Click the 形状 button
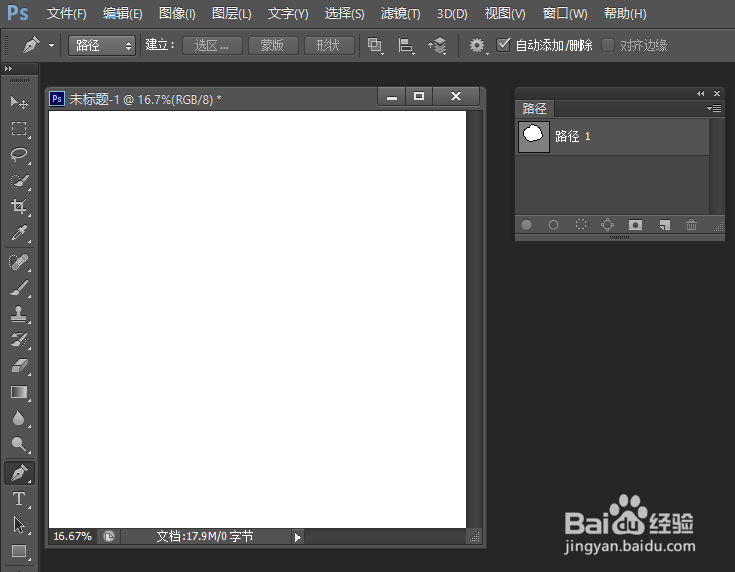This screenshot has width=735, height=572. (329, 45)
